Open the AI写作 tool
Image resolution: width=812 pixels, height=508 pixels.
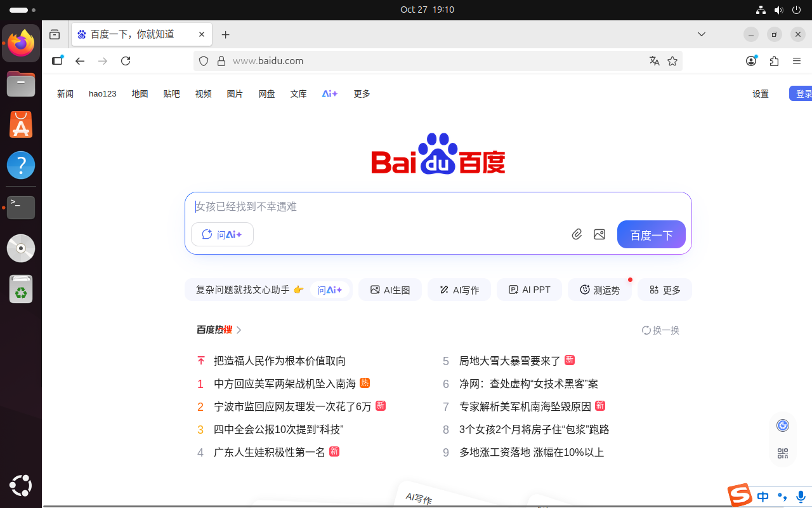click(459, 290)
